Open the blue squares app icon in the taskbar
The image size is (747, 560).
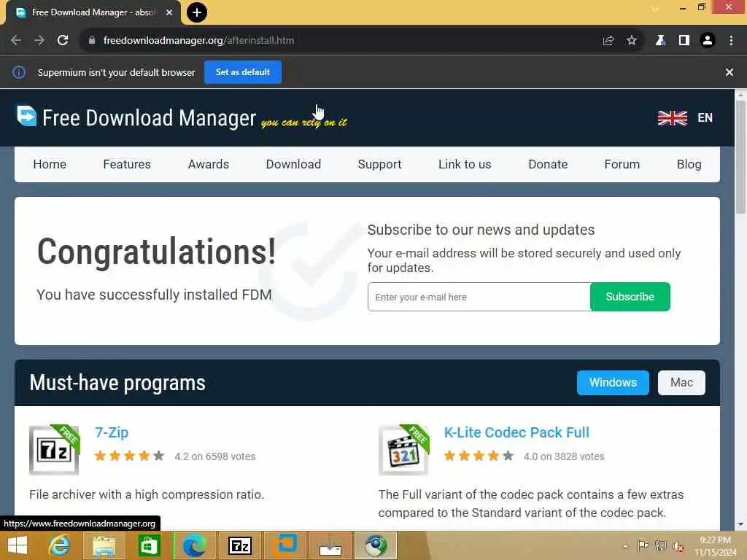[x=285, y=545]
